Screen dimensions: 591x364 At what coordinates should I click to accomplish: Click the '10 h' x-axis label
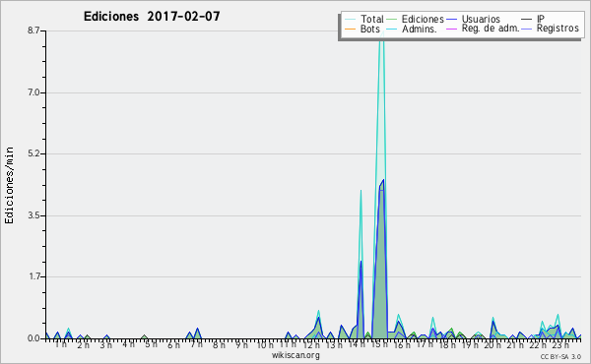point(265,344)
